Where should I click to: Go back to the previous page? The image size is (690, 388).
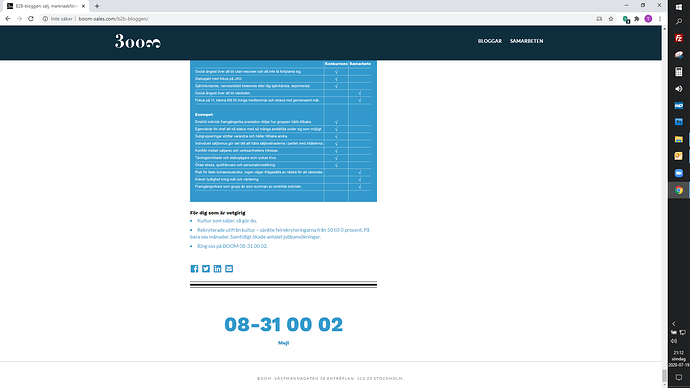pos(7,19)
